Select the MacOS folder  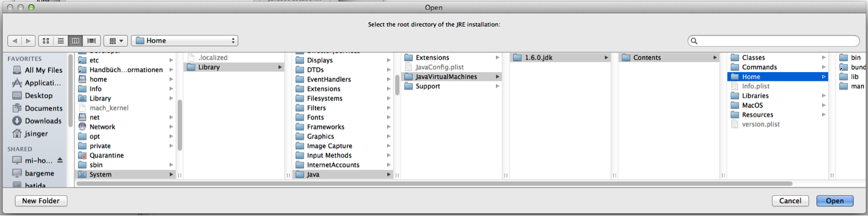tap(778, 105)
